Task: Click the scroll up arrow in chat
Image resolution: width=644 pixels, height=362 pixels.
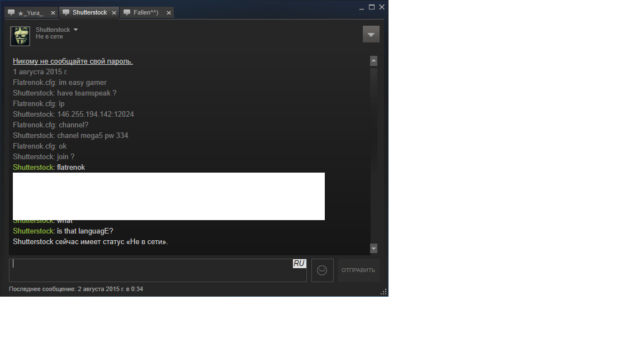Action: 374,61
